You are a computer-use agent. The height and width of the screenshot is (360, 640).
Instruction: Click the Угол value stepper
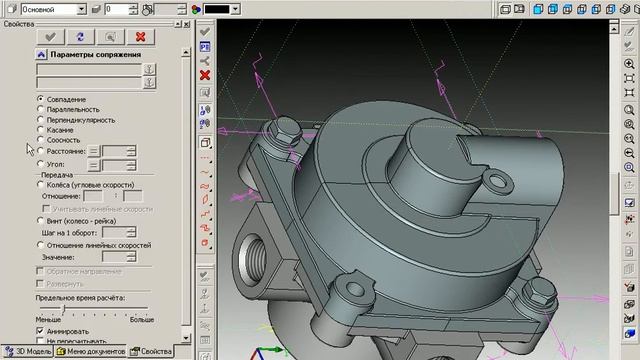(131, 165)
